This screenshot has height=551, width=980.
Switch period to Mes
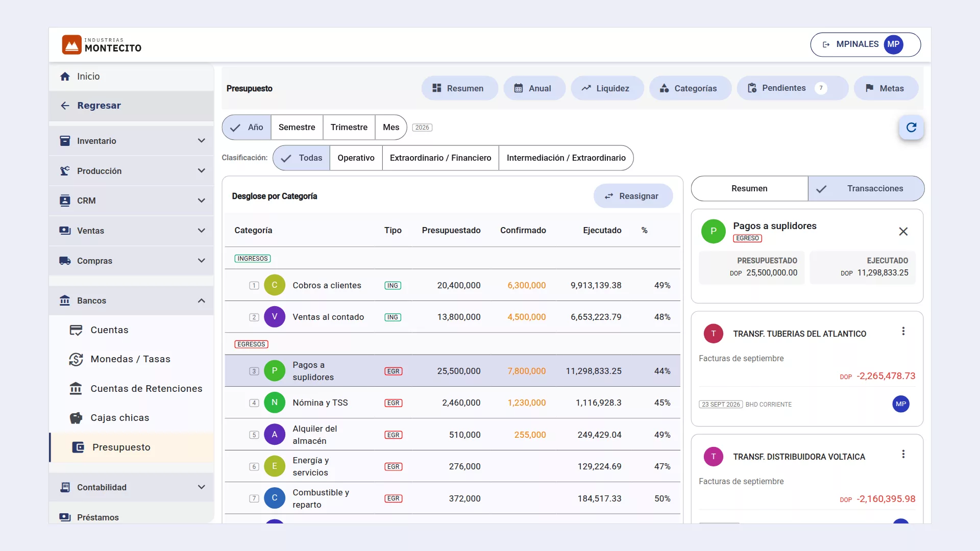point(391,128)
